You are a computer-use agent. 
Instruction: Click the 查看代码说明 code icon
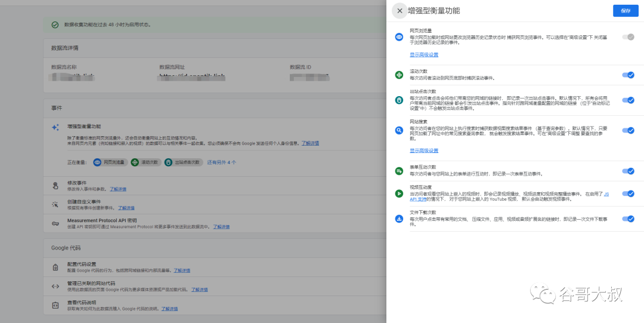(x=55, y=305)
